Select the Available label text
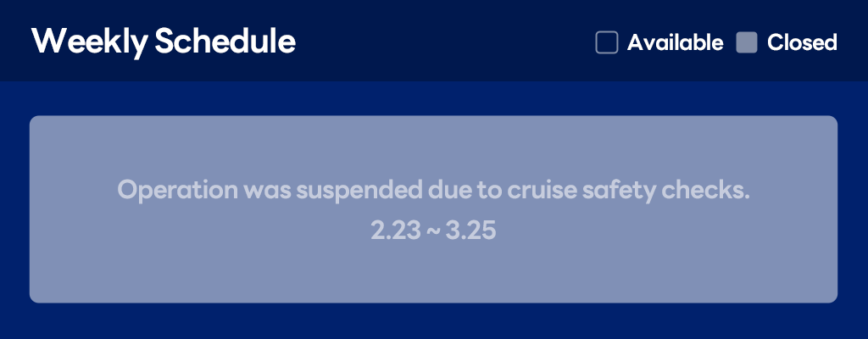Screen dimensions: 868x339 (675, 42)
